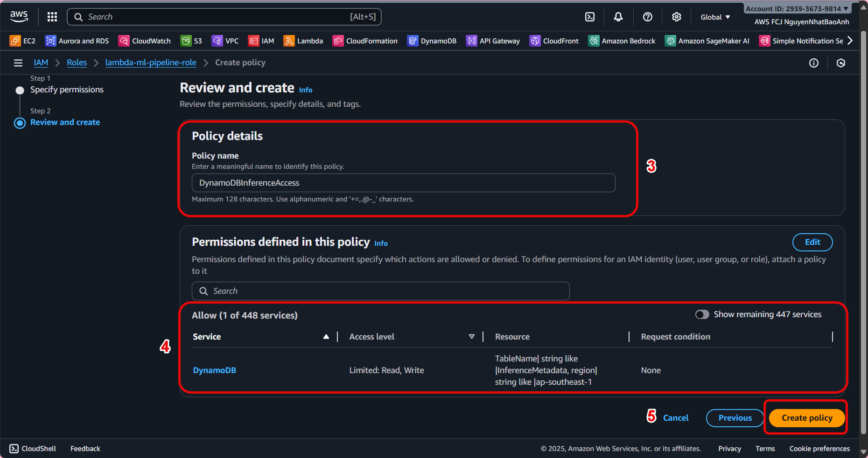The image size is (868, 458).
Task: Click Info link next to Review and create
Action: coord(306,90)
